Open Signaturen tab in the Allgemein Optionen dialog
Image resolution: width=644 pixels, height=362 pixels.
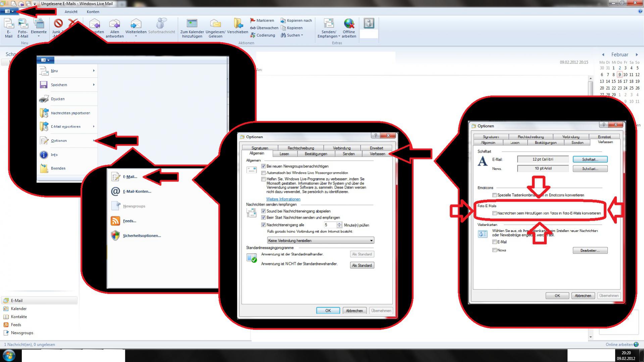[260, 148]
